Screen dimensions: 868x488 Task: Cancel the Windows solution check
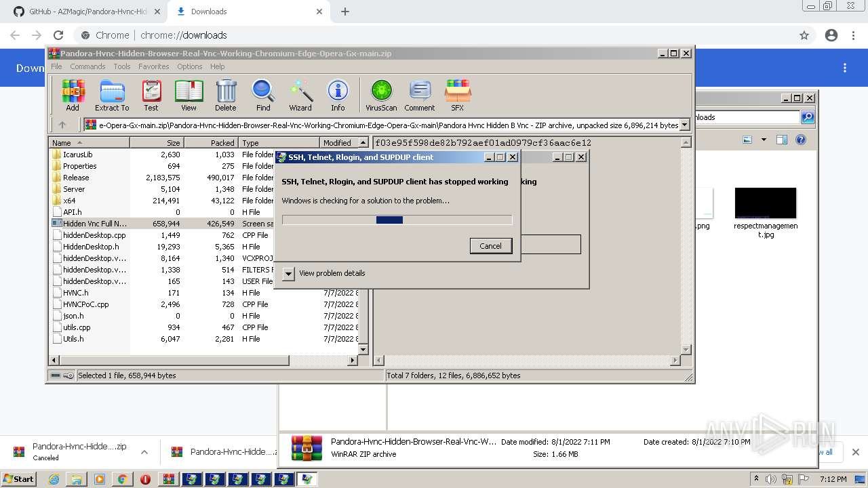coord(490,246)
